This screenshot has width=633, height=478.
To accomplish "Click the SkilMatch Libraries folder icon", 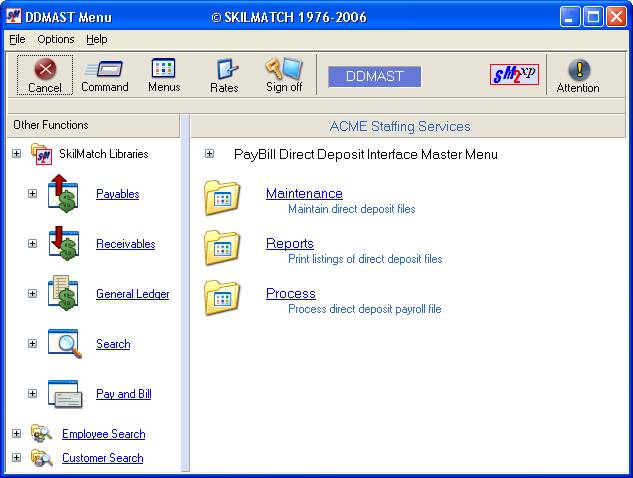I will coord(42,154).
